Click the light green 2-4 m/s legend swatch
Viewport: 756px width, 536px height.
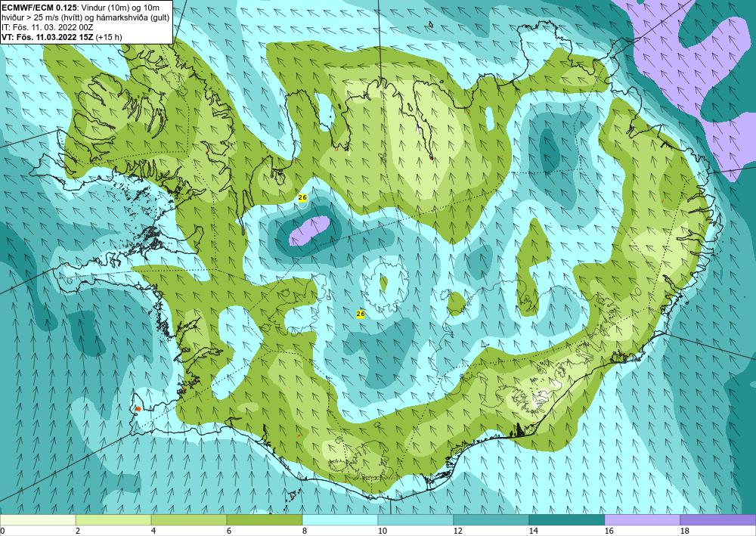[113, 520]
